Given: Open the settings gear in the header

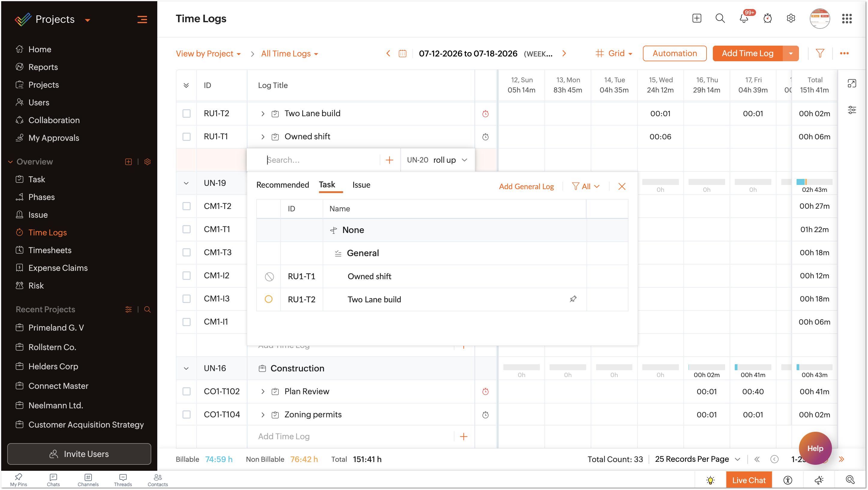Looking at the screenshot, I should 791,18.
